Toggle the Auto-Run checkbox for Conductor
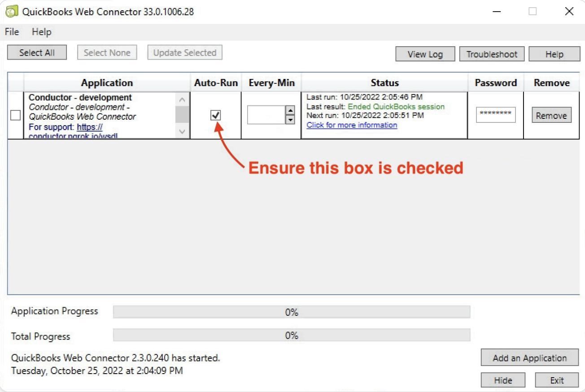The height and width of the screenshot is (392, 585). pos(216,115)
